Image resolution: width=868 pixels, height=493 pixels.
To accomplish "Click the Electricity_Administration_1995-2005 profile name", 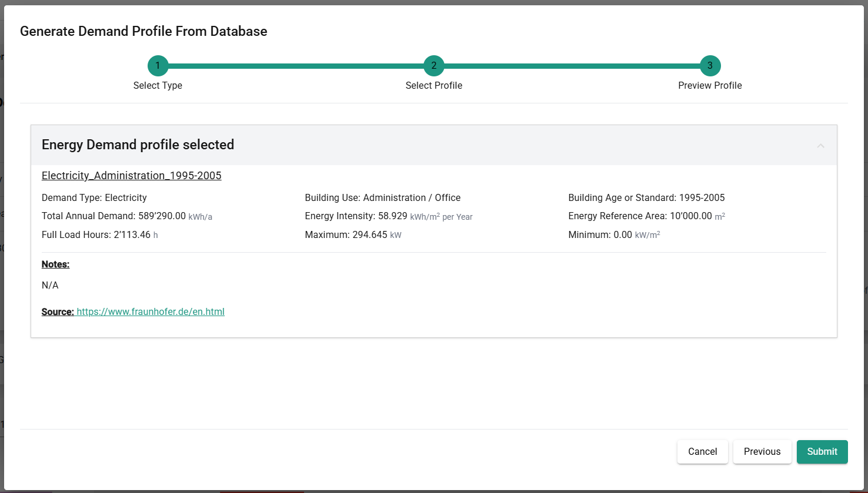I will (x=132, y=176).
